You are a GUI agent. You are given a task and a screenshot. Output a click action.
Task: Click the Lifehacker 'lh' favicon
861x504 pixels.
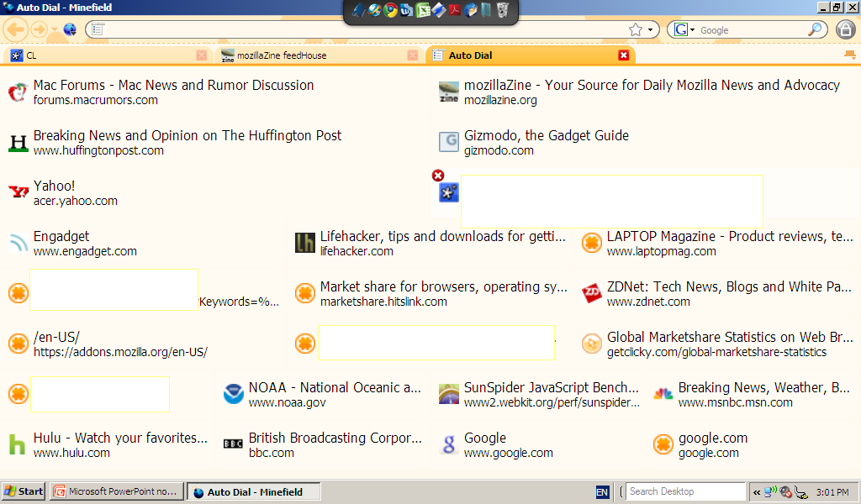click(304, 243)
